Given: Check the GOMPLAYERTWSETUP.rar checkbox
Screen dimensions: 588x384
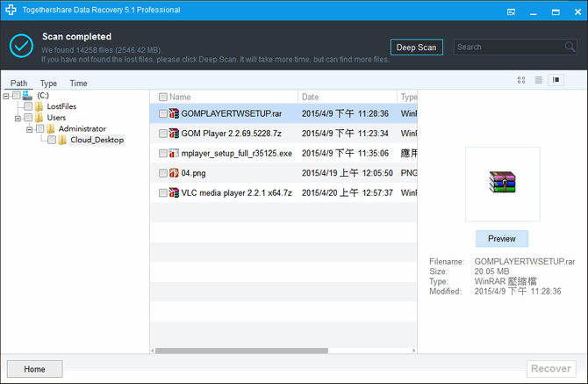Looking at the screenshot, I should (x=162, y=113).
